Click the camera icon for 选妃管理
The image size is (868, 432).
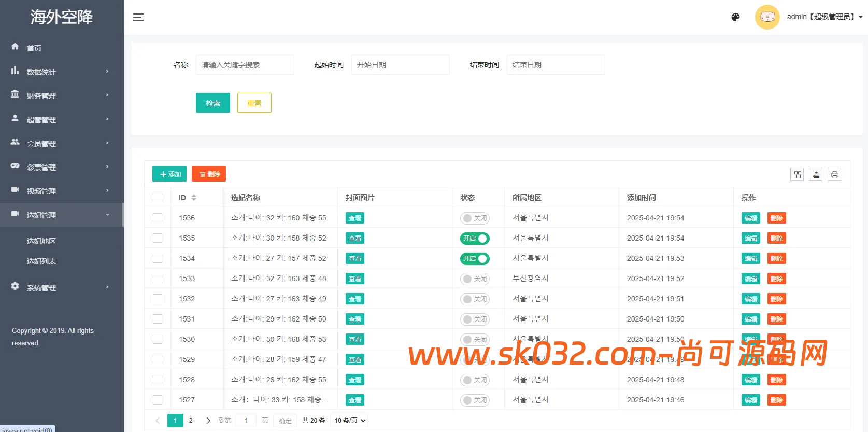click(15, 214)
